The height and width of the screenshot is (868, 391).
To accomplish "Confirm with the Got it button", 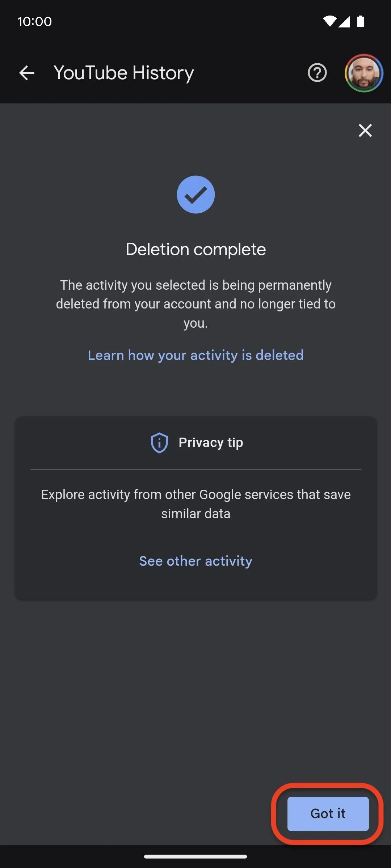I will [x=328, y=813].
